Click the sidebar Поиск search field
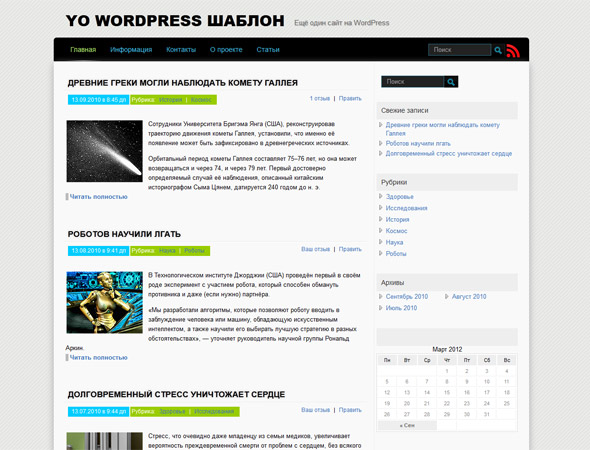 pos(413,82)
